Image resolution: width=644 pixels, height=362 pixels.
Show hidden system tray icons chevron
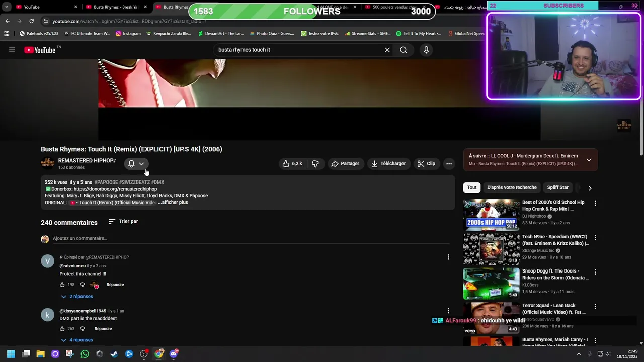tap(579, 354)
